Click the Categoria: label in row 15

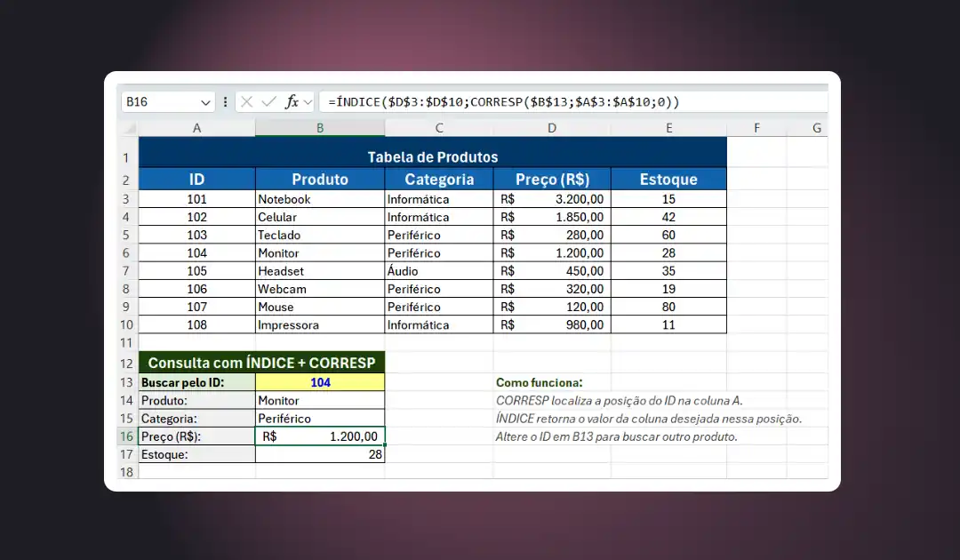click(196, 419)
